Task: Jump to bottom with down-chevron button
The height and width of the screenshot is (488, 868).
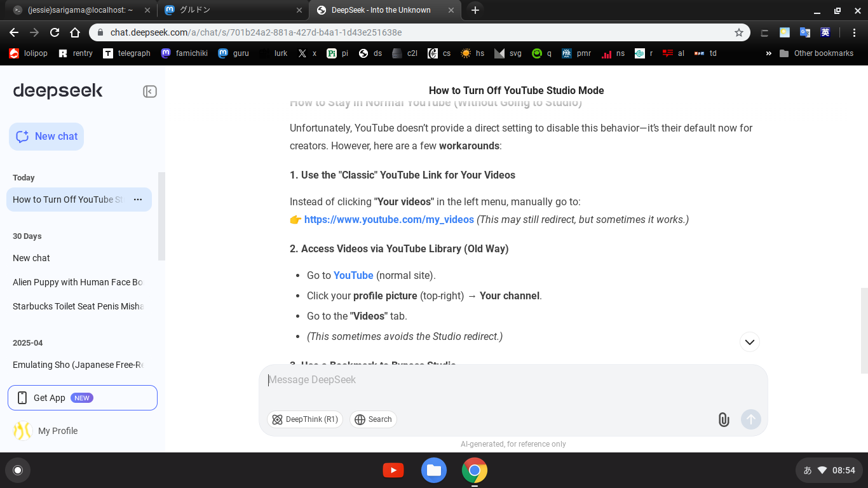Action: (750, 342)
